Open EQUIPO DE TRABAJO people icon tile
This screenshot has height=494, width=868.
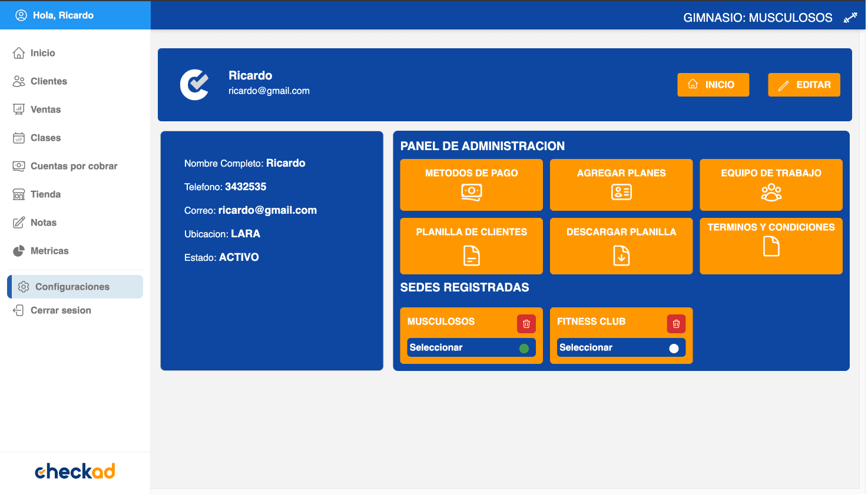point(771,185)
